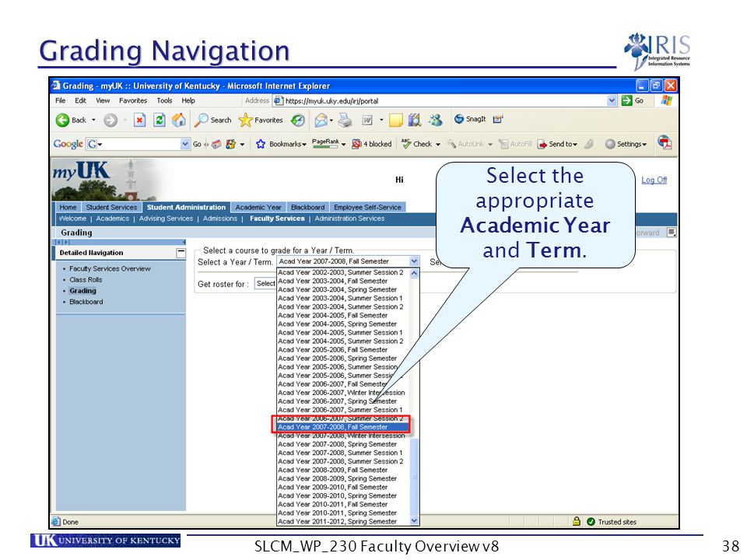Click the Edit with Word icon
This screenshot has height=560, width=747.
[x=367, y=120]
